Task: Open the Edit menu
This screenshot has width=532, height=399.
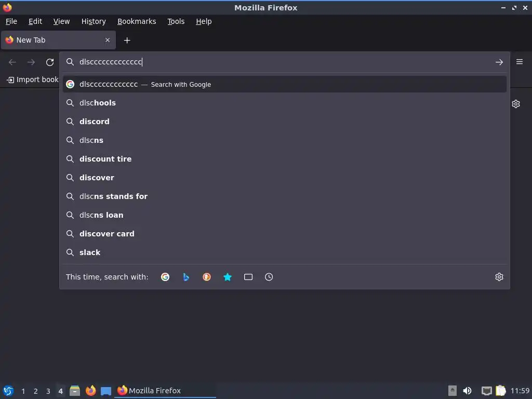Action: tap(35, 21)
